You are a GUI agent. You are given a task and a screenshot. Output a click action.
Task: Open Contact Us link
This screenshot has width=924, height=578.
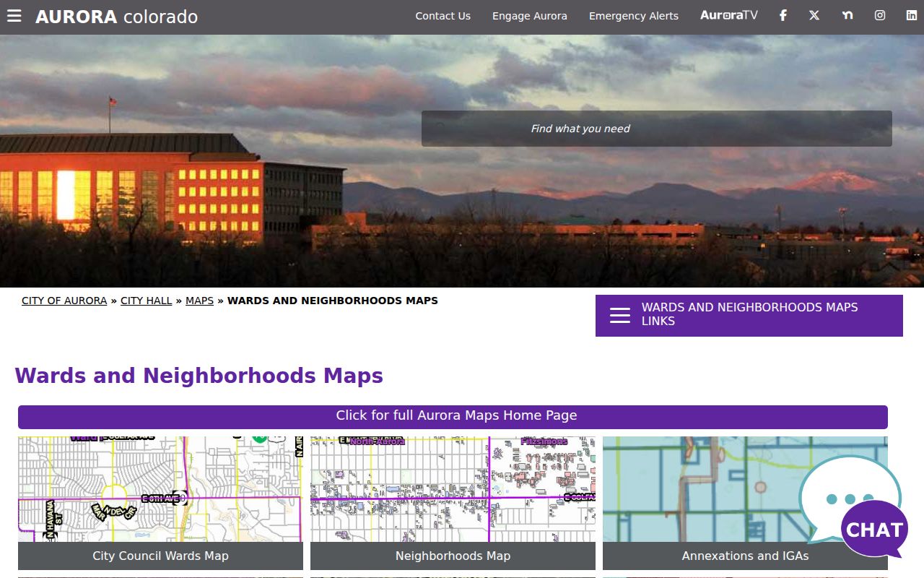point(443,16)
